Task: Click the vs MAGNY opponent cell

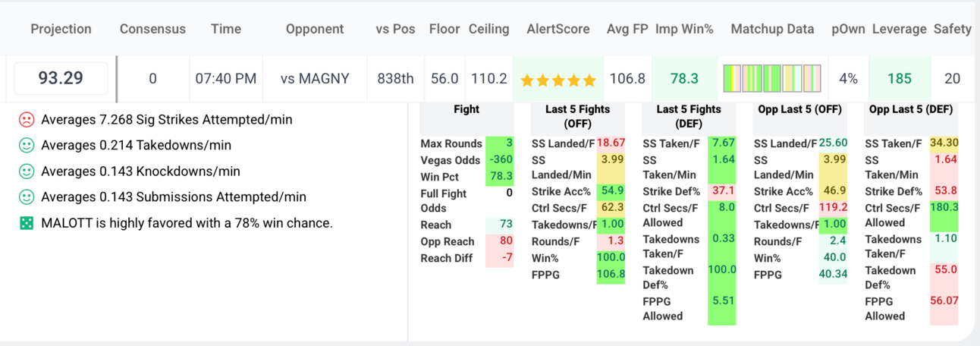Action: 315,78
